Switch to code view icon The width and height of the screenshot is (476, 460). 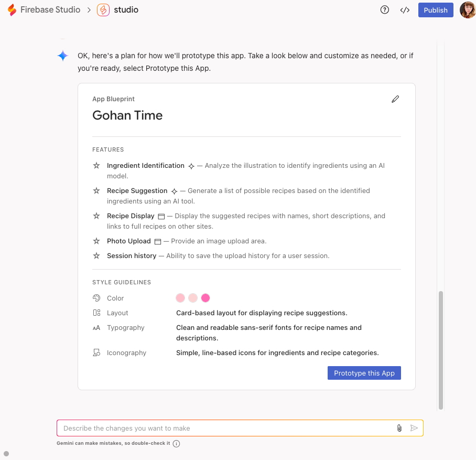pos(405,10)
